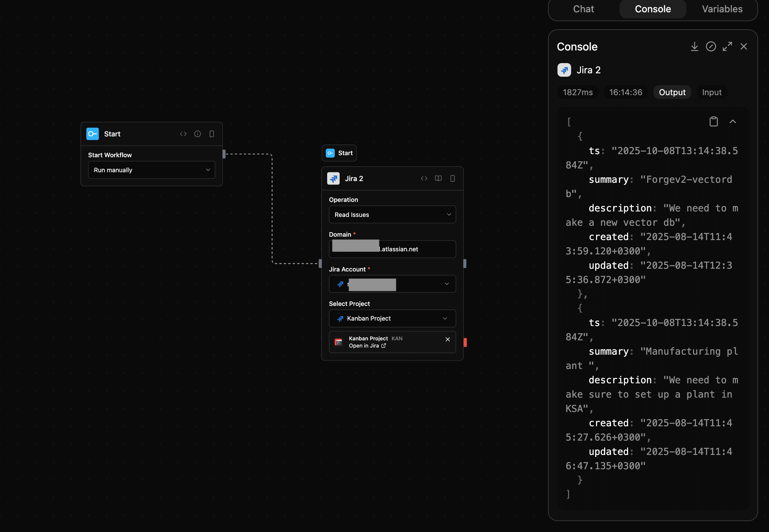Download the console logs
The image size is (769, 532).
point(695,46)
